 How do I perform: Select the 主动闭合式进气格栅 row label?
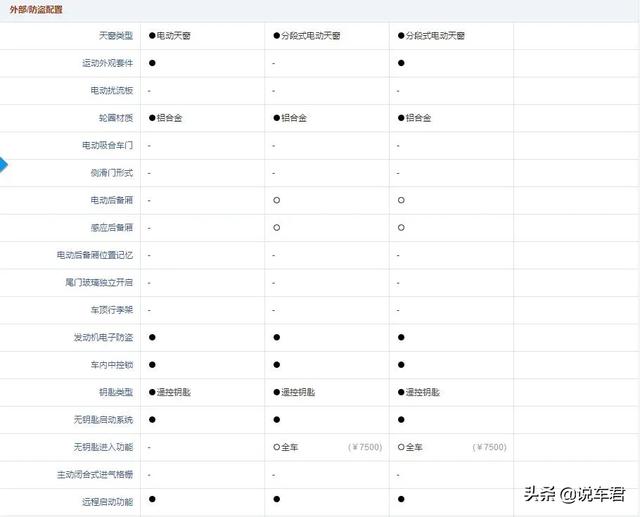click(x=95, y=475)
